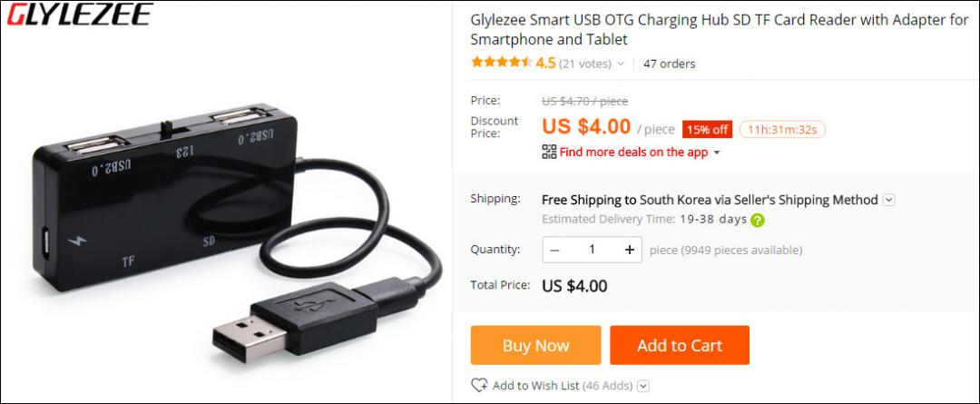
Task: Click the star rating icons
Action: pyautogui.click(x=502, y=63)
